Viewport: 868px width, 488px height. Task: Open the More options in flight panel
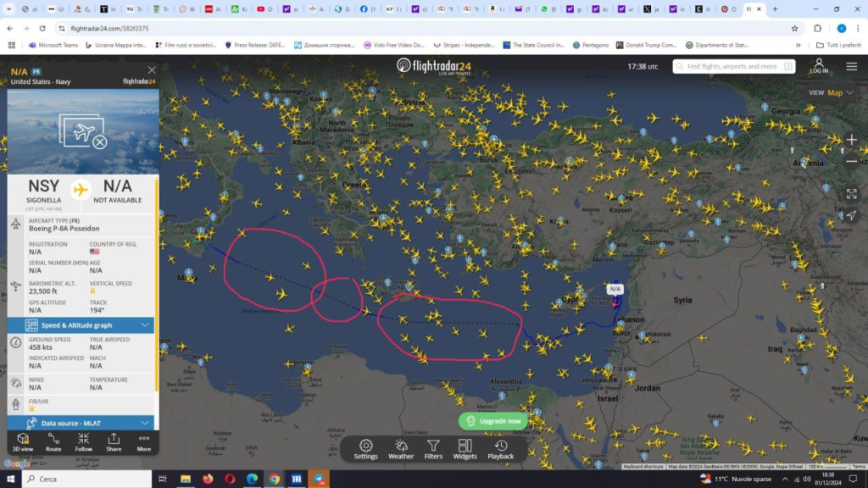tap(144, 442)
